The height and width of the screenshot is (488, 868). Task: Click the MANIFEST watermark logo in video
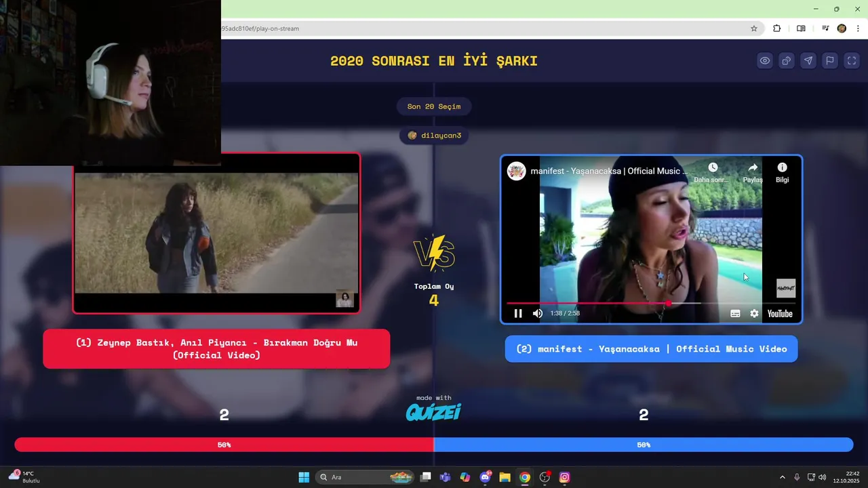coord(786,288)
